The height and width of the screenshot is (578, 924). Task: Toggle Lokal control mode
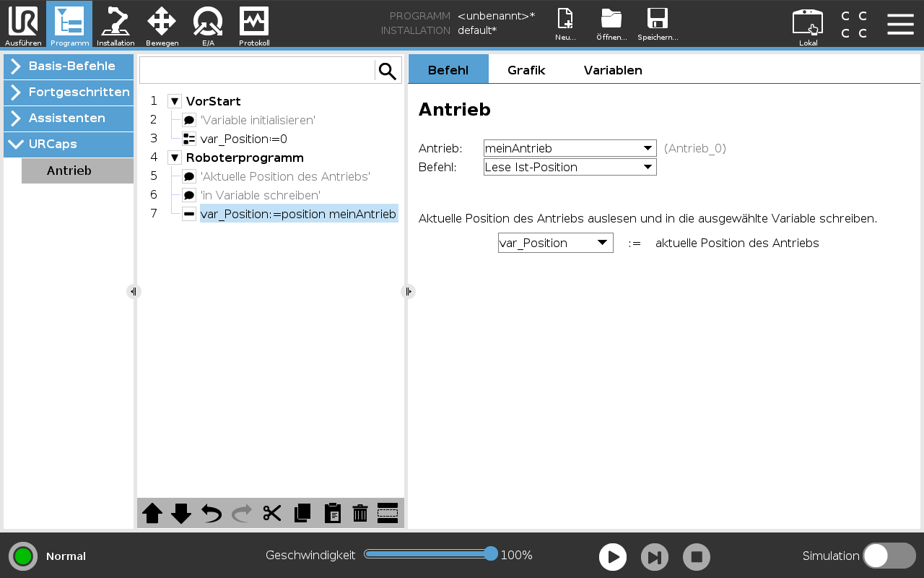[808, 25]
